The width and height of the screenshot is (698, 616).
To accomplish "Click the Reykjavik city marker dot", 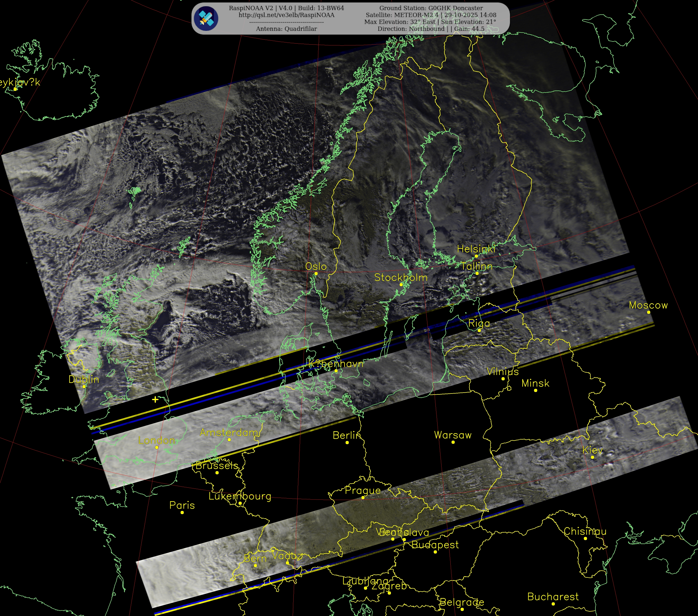I will (15, 89).
